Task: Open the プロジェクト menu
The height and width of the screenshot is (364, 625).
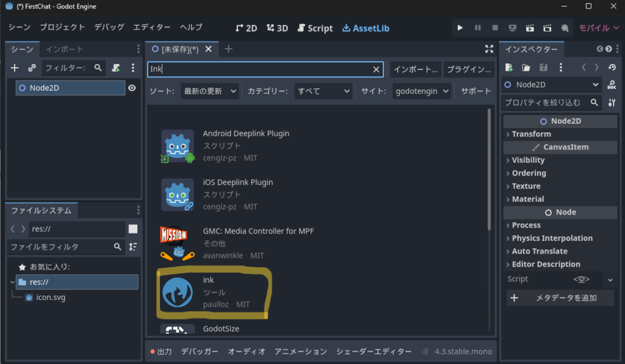Action: tap(62, 27)
